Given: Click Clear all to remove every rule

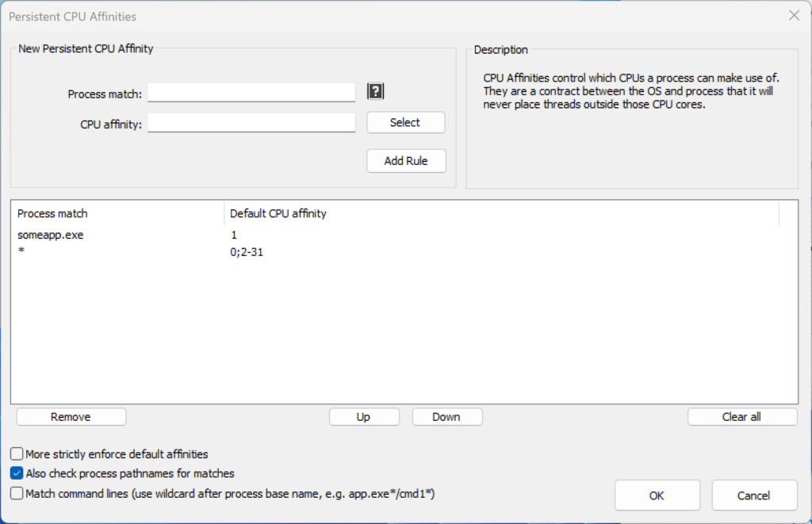Looking at the screenshot, I should coord(741,416).
